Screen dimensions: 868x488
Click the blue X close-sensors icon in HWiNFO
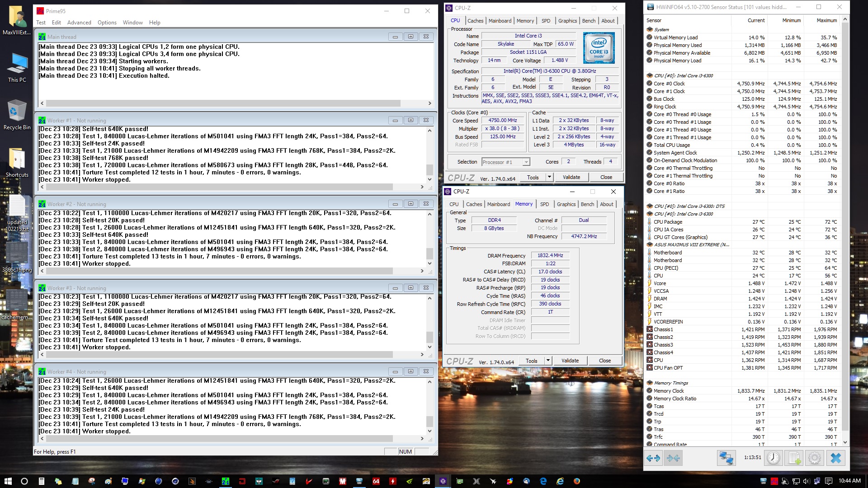[836, 458]
